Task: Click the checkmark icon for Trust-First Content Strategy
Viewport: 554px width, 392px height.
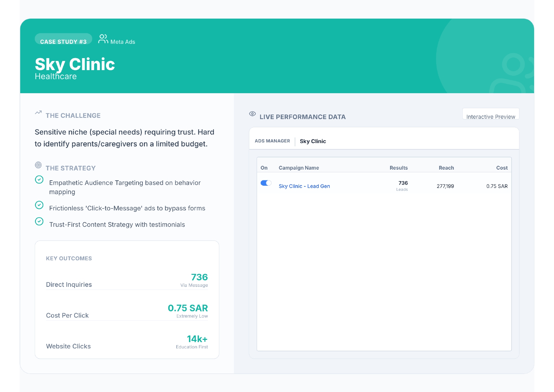Action: [x=39, y=221]
